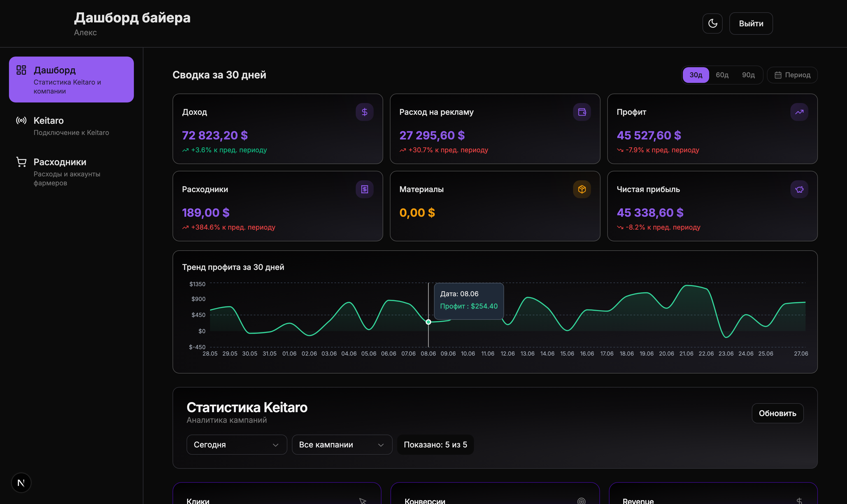
Task: Click the 28.05 date label on chart axis
Action: (210, 354)
